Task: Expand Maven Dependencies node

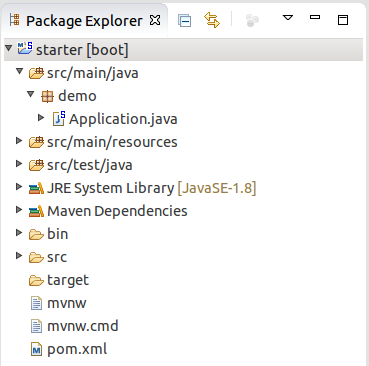Action: coord(19,210)
